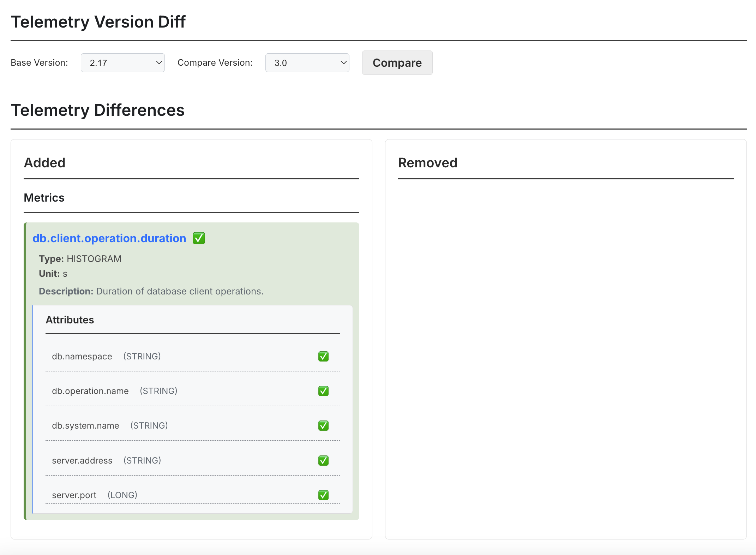Select the server.port attribute name
756x555 pixels.
coord(74,495)
